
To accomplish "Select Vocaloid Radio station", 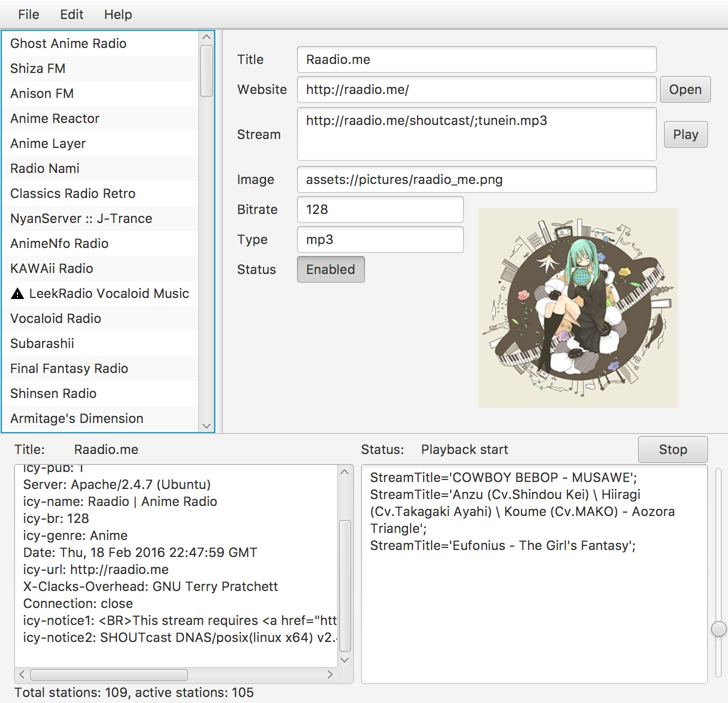I will pyautogui.click(x=100, y=318).
